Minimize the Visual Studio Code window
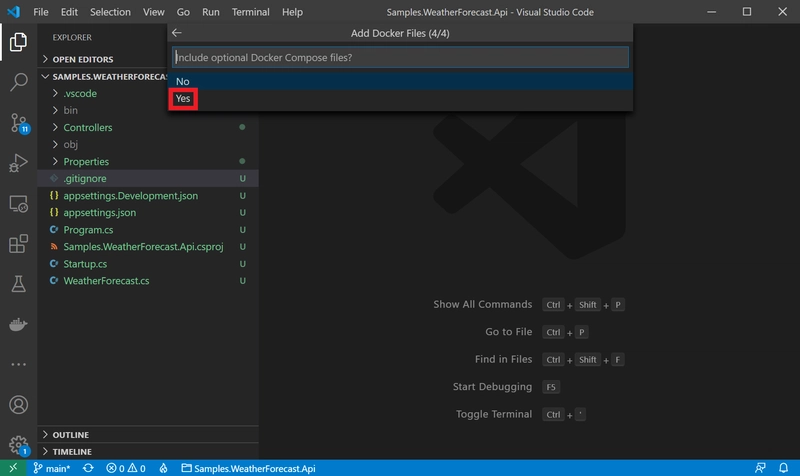Image resolution: width=800 pixels, height=476 pixels. coord(711,12)
